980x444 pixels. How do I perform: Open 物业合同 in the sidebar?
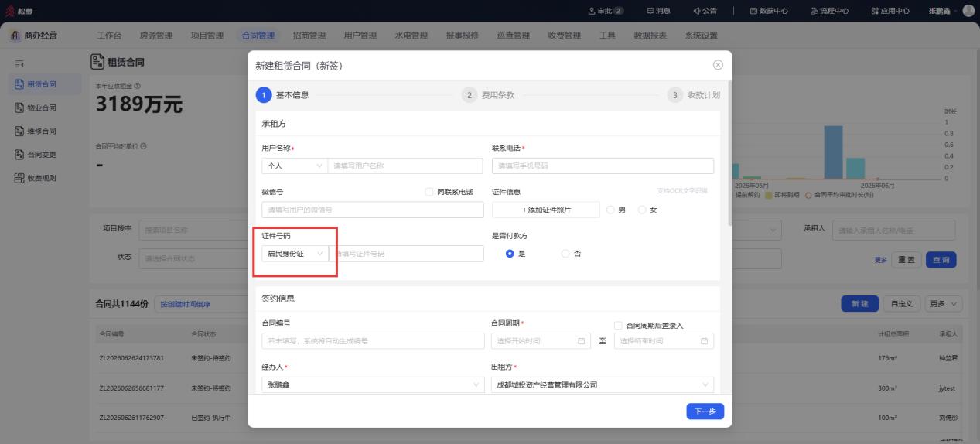tap(36, 108)
